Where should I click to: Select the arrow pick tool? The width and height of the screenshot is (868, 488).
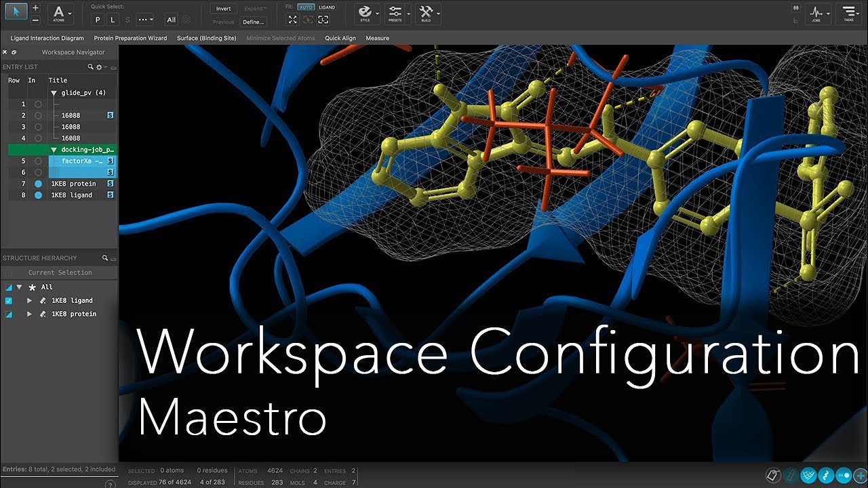pos(17,12)
